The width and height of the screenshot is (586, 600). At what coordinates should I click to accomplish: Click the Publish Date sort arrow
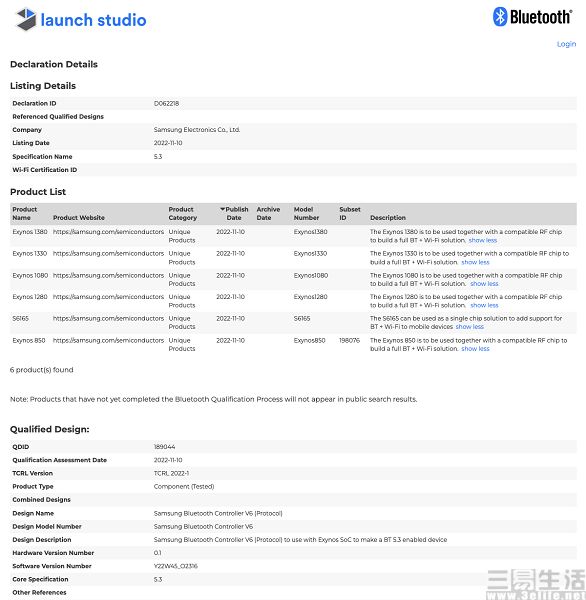coord(222,209)
